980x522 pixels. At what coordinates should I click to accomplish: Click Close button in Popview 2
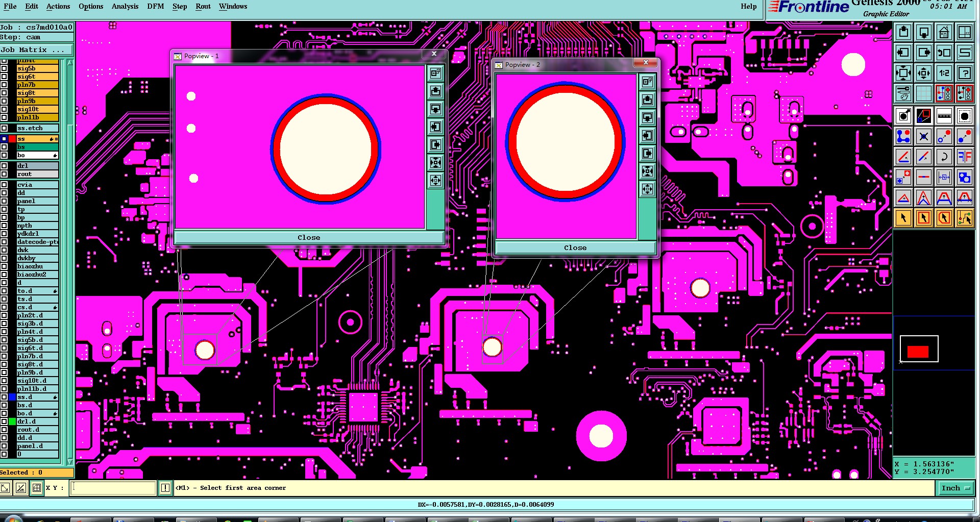[x=575, y=247]
